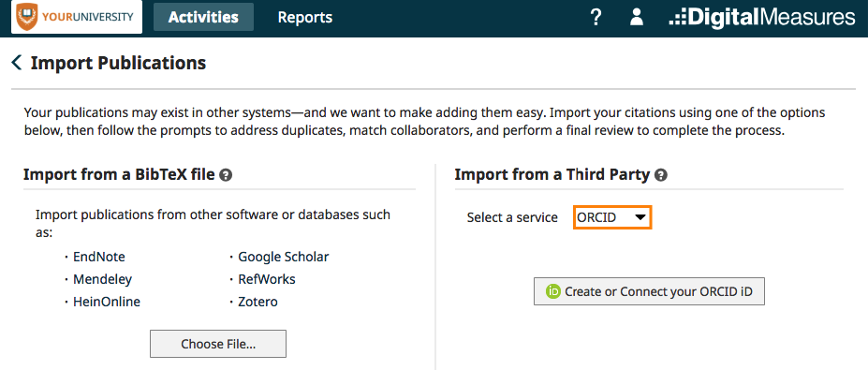Click the Digital Measures logo

coord(762,17)
